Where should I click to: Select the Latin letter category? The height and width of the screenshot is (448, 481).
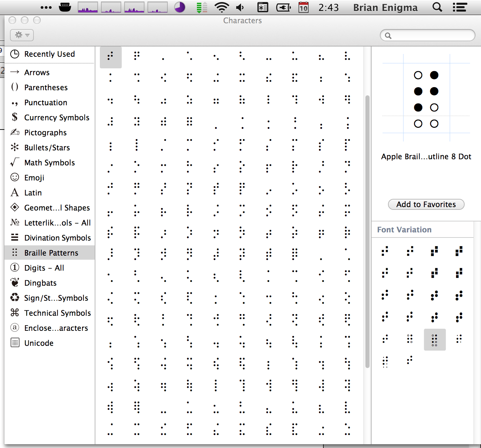pyautogui.click(x=50, y=193)
